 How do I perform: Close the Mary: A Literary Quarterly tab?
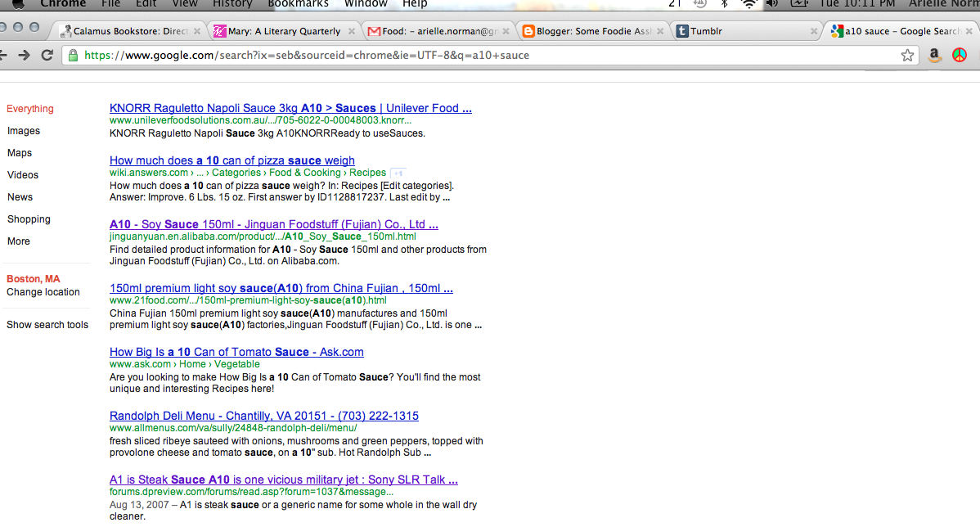351,31
